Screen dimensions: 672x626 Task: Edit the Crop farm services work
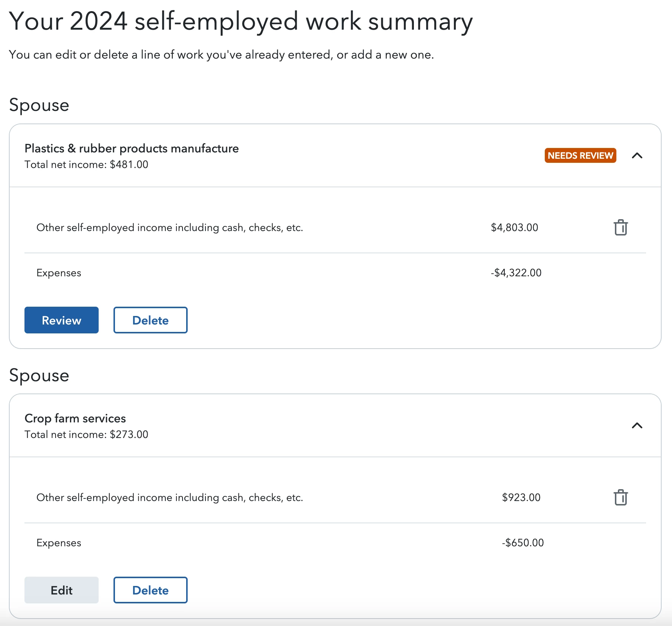pyautogui.click(x=62, y=590)
